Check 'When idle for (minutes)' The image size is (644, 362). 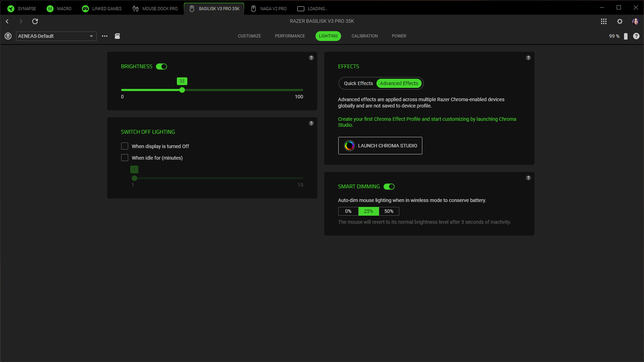(x=124, y=158)
